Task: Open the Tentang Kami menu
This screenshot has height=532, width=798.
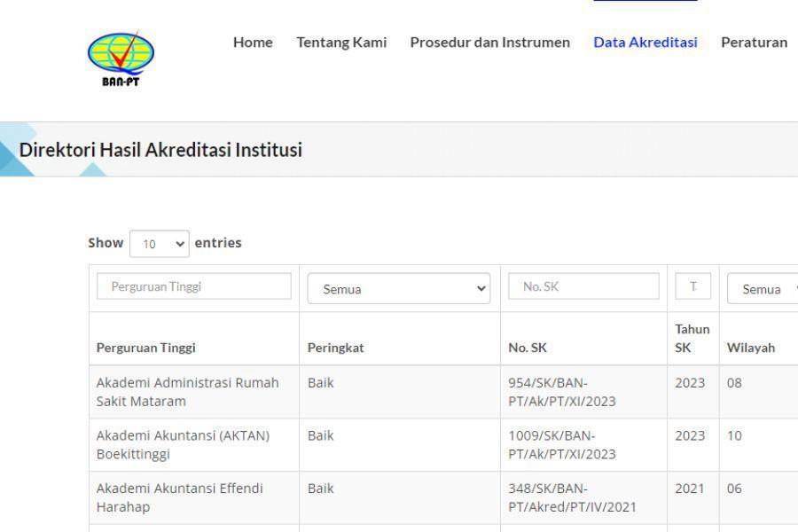Action: [341, 43]
